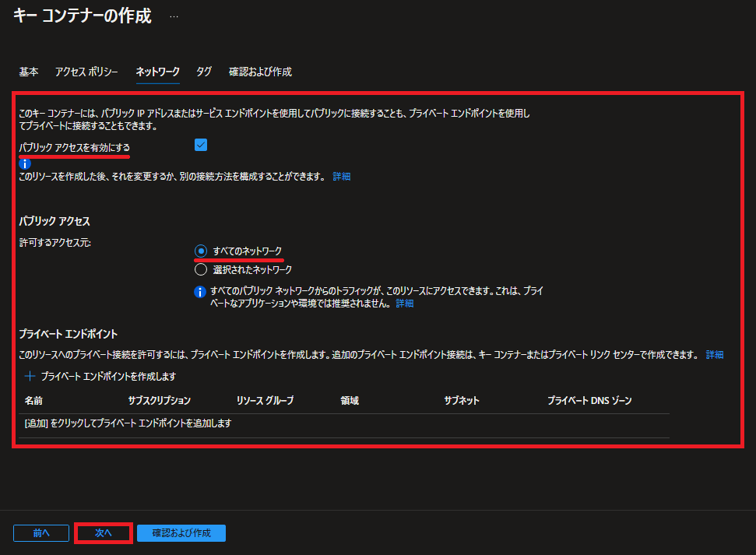Screen dimensions: 756x555
Task: Click the info icon below パブリック アクセスを有効にする
Action: tap(25, 164)
